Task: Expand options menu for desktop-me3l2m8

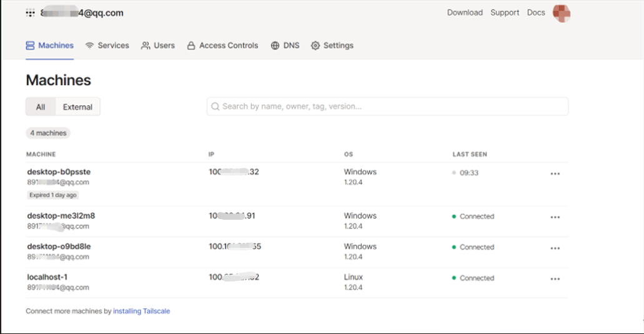Action: [x=555, y=217]
